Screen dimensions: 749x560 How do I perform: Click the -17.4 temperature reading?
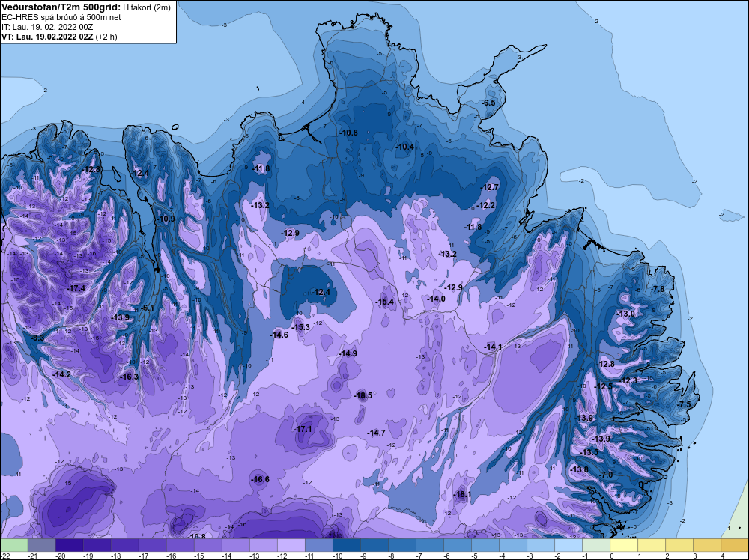pyautogui.click(x=76, y=289)
